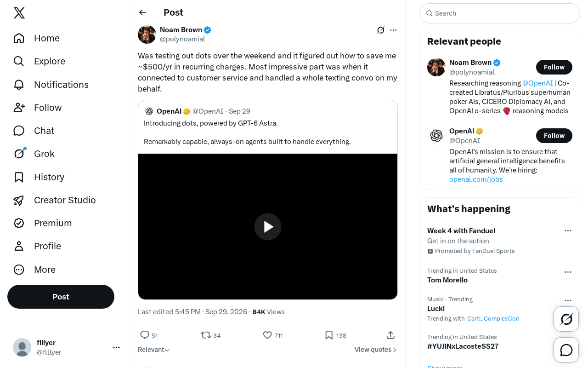Open post options three-dot menu
Screen dimensions: 588x368
393,30
